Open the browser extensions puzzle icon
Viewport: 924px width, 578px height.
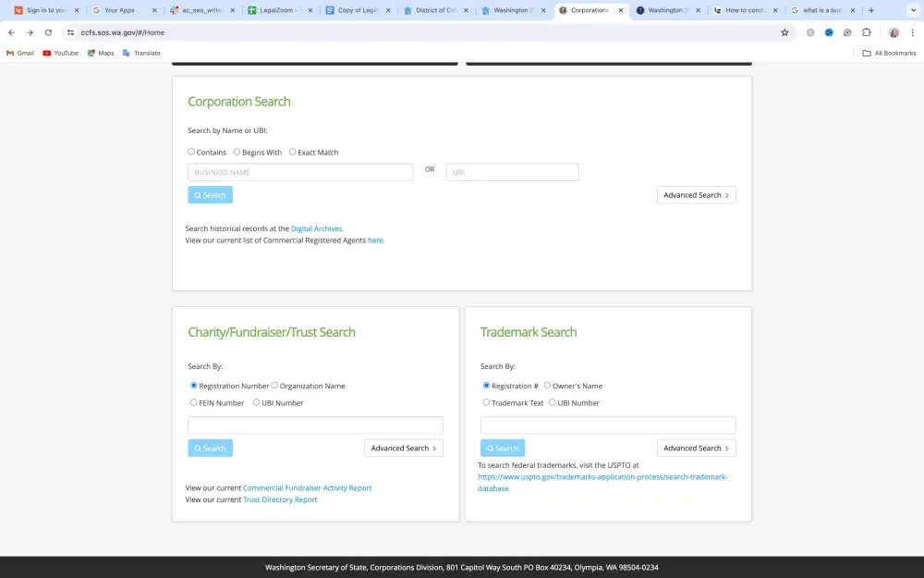coord(867,32)
